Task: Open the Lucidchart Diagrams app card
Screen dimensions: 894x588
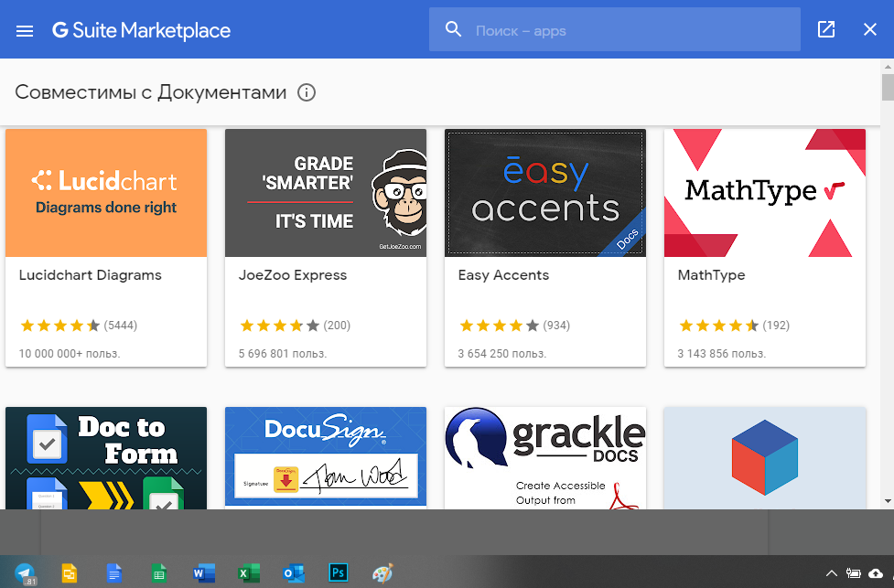Action: [x=106, y=247]
